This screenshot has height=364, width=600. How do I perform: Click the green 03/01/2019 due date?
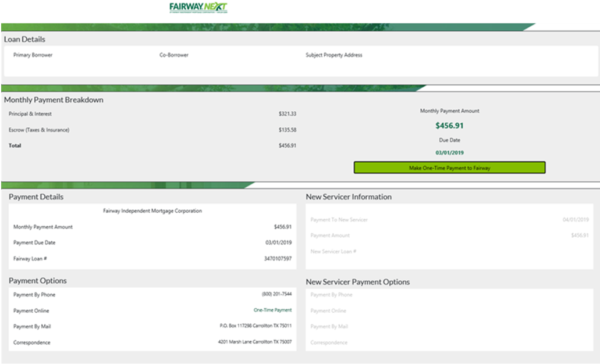coord(450,152)
